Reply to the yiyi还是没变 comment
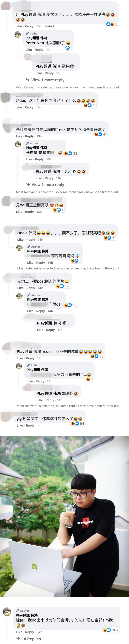 click(30, 425)
